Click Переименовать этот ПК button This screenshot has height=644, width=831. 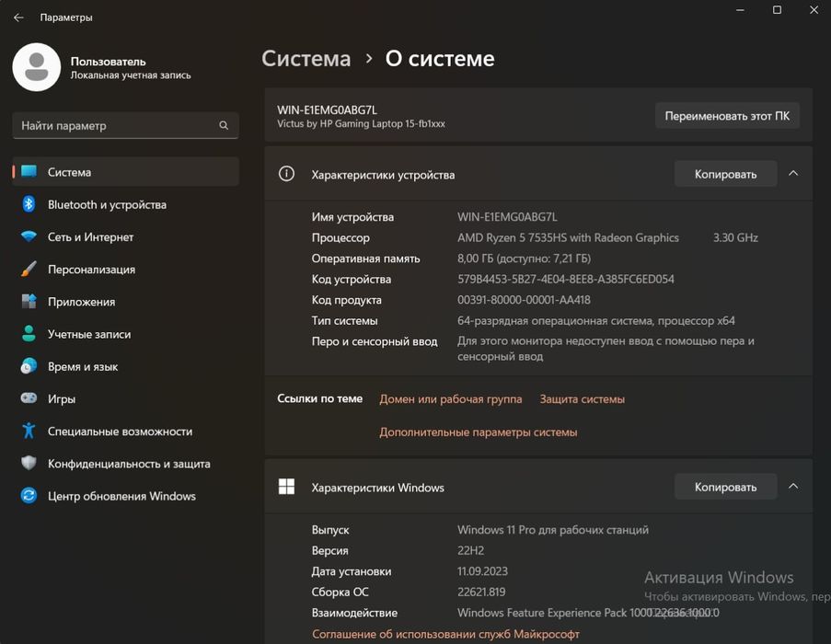(x=727, y=116)
